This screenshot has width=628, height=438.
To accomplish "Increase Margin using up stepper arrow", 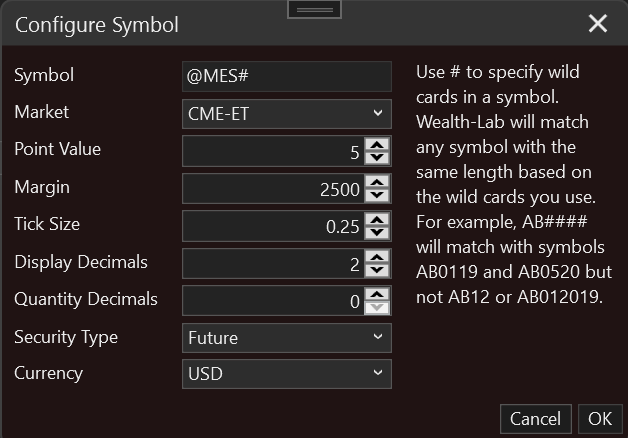I will [377, 182].
